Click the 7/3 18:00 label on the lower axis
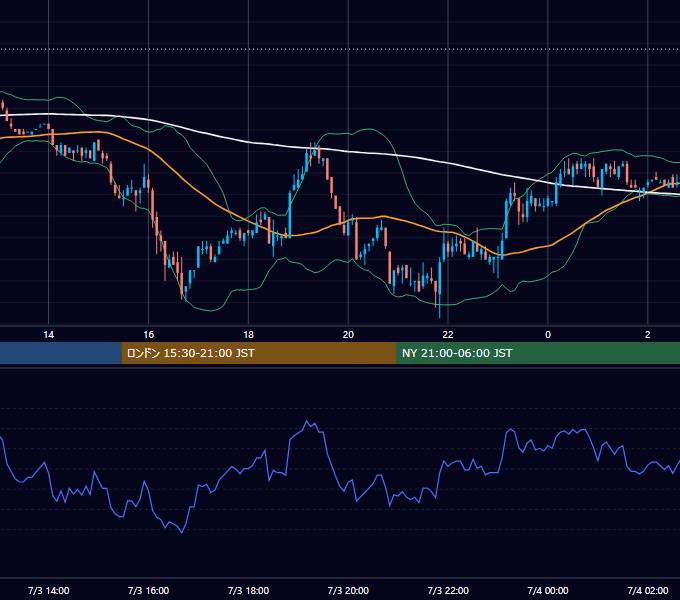The image size is (680, 600). click(x=248, y=590)
